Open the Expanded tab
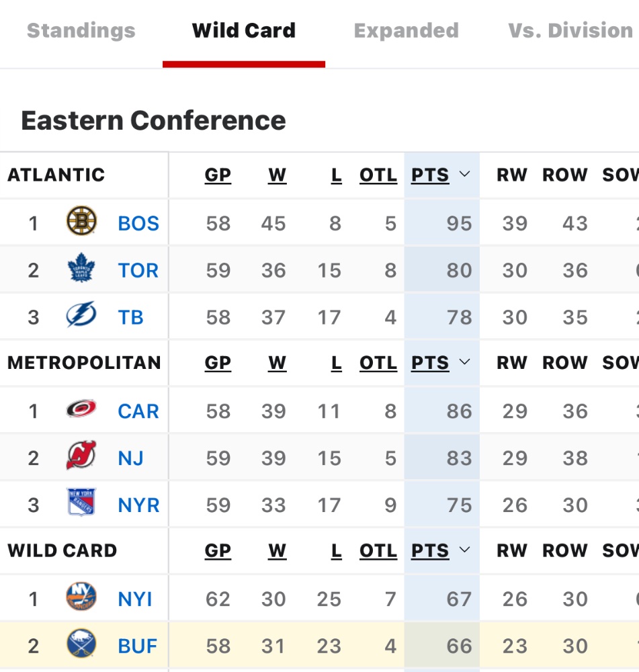The image size is (639, 672). 407,31
